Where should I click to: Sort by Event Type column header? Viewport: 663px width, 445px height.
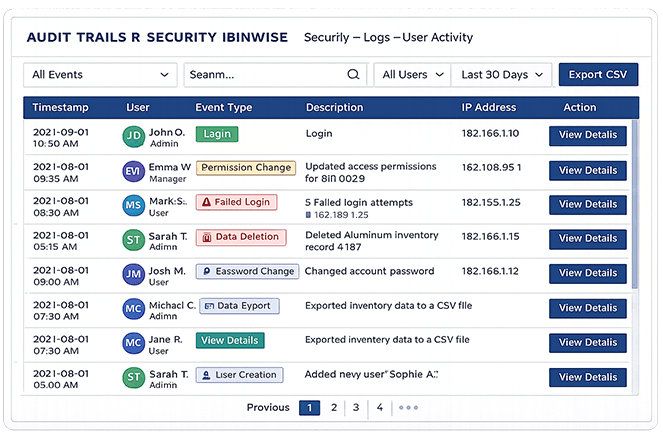click(224, 107)
